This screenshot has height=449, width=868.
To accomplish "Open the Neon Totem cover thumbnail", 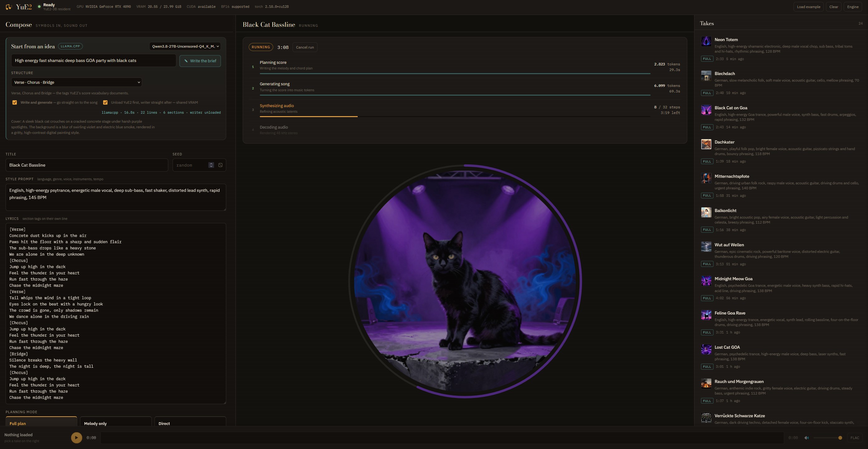I will click(x=706, y=41).
